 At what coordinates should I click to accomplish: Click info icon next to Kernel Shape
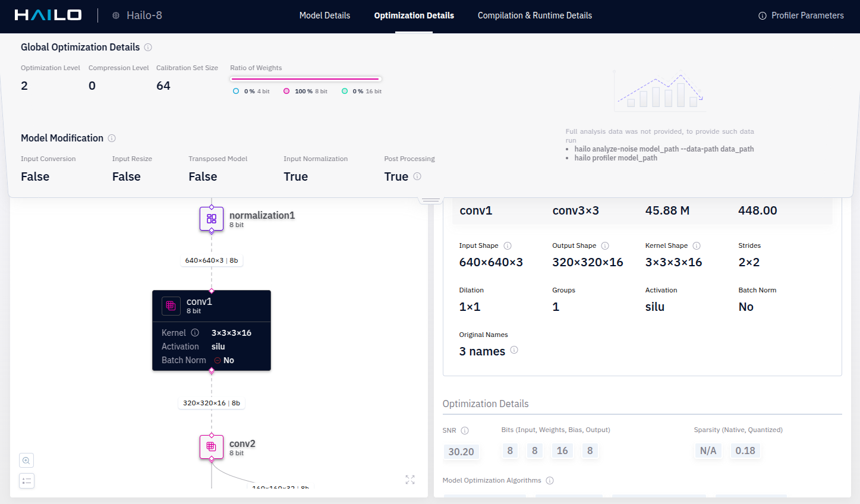[697, 246]
